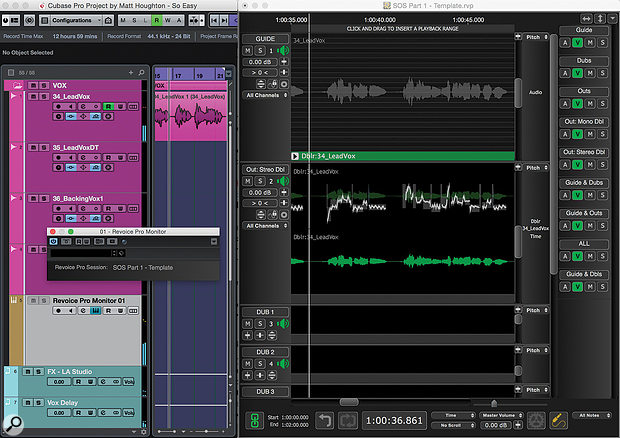The width and height of the screenshot is (620, 438).
Task: Click the Out: Mono Dbl group button
Action: [x=584, y=122]
